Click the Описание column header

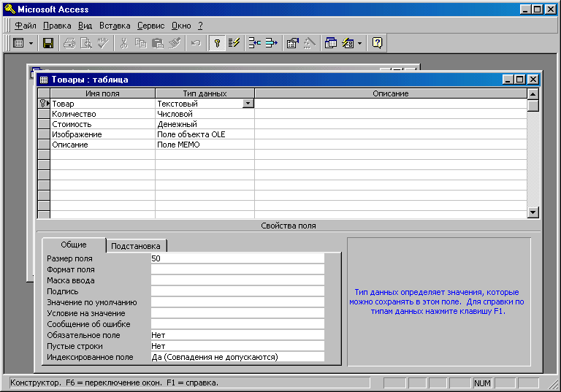tap(391, 93)
